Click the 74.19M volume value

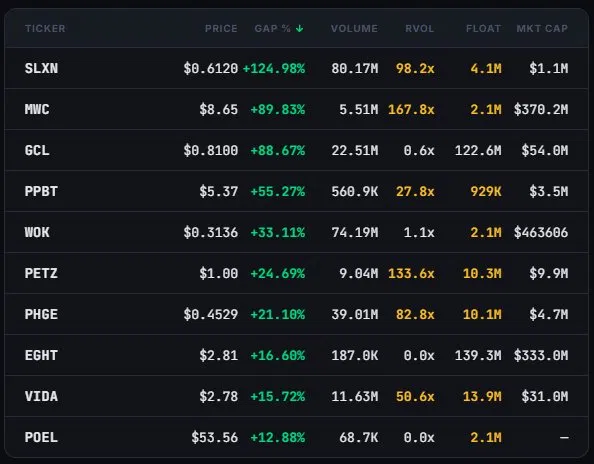pyautogui.click(x=355, y=232)
